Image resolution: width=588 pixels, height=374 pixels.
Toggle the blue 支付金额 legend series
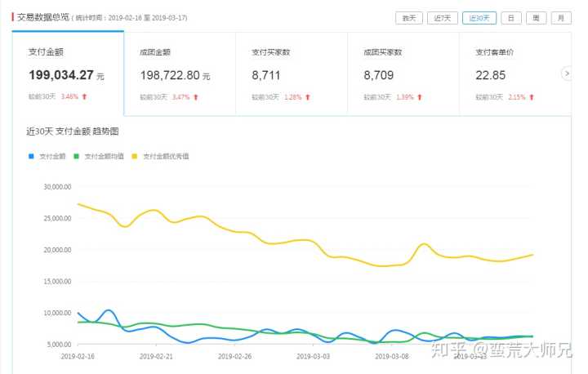(x=49, y=155)
